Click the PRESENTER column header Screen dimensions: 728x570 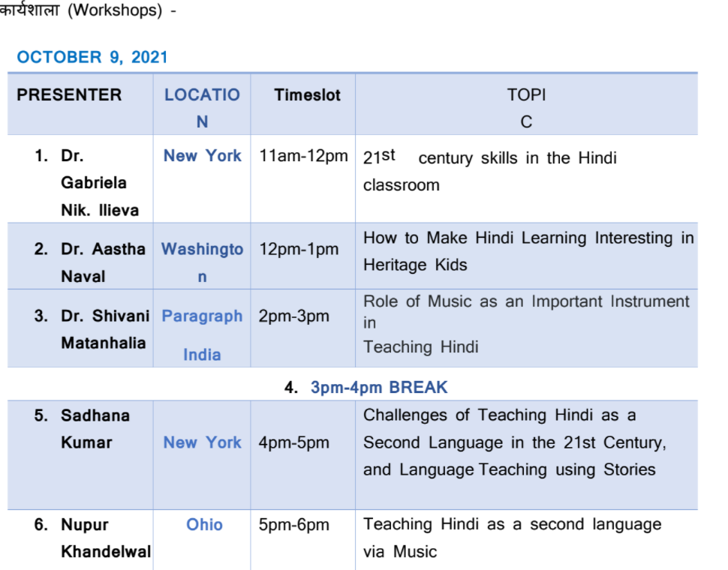pyautogui.click(x=69, y=95)
